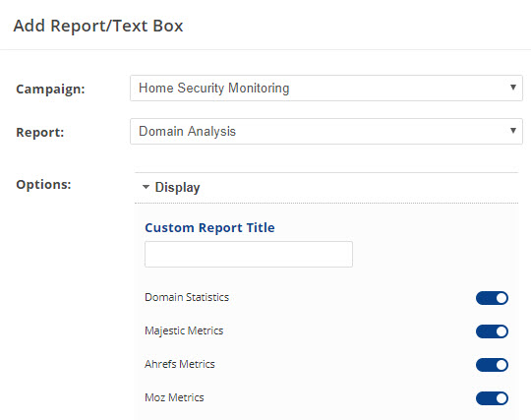Click the Add Report/Text Box heading
The image size is (531, 420).
pos(98,27)
